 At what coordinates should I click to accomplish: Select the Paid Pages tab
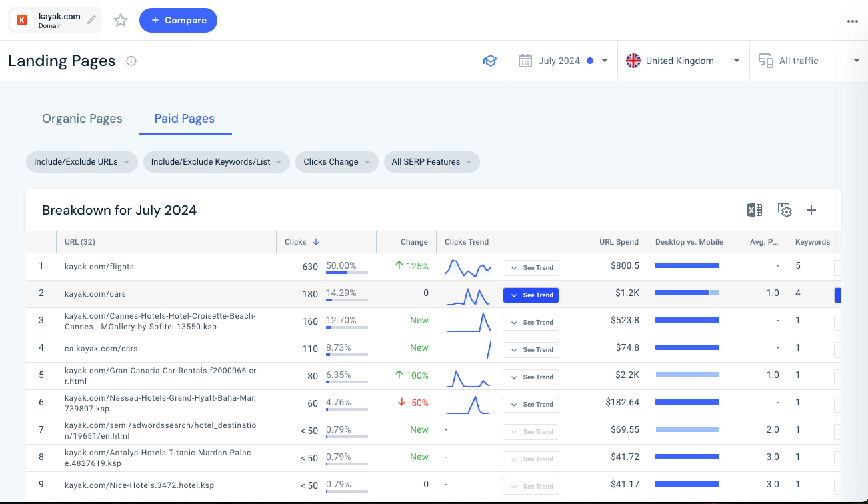pyautogui.click(x=185, y=119)
